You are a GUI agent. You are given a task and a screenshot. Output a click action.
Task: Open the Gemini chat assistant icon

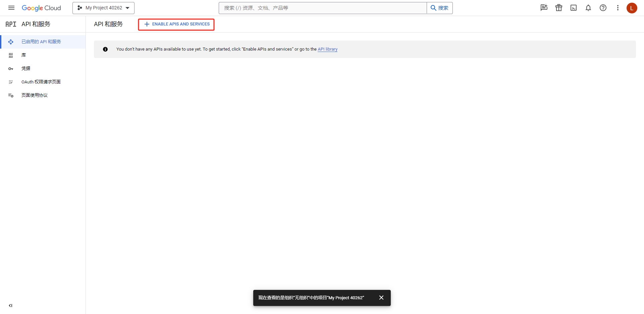(544, 8)
